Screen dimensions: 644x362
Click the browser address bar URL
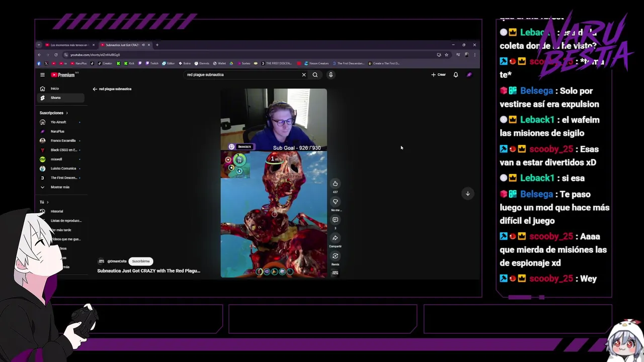(x=95, y=55)
